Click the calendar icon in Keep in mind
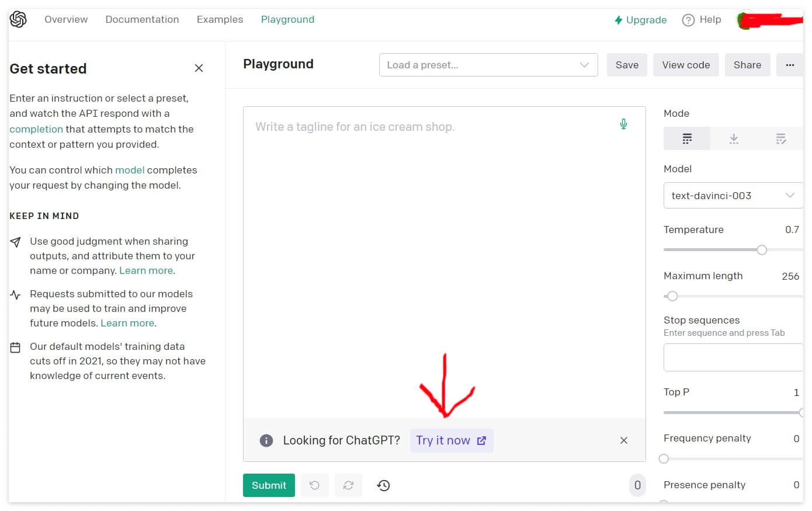 16,347
